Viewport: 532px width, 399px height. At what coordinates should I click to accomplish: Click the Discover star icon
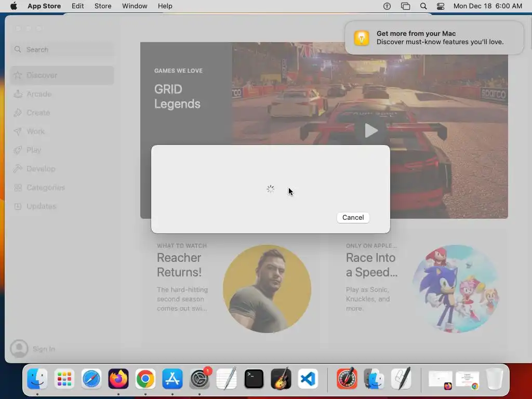tap(18, 75)
